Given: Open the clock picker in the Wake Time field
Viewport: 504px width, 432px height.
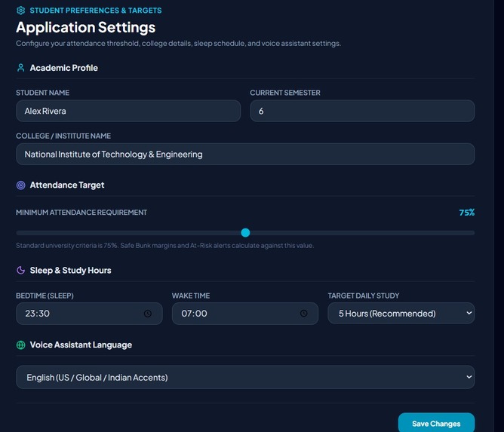Looking at the screenshot, I should click(304, 314).
